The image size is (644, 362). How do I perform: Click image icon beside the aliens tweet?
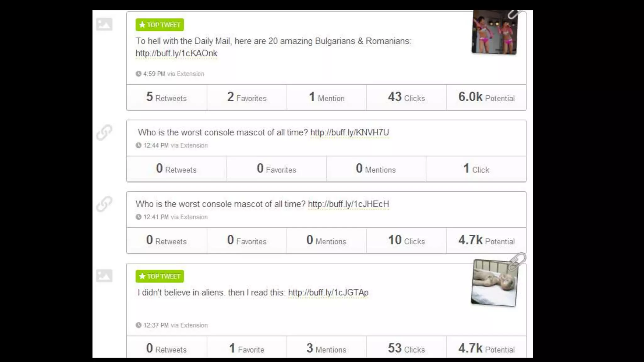104,276
